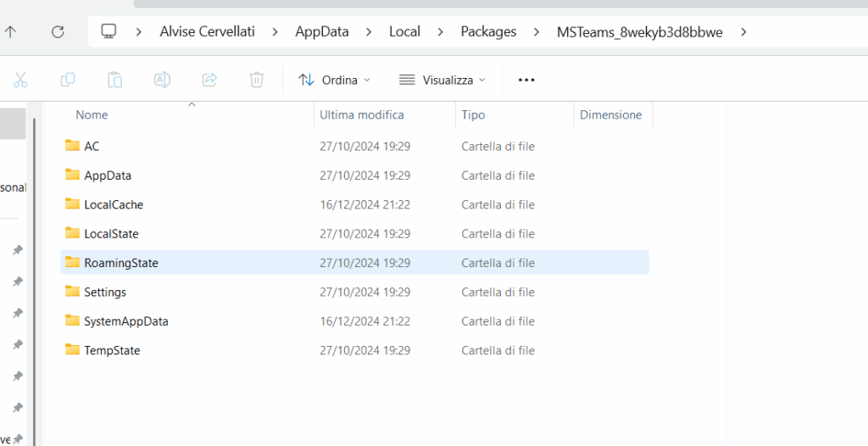This screenshot has height=446, width=868.
Task: Click the Share icon in toolbar
Action: pyautogui.click(x=209, y=80)
